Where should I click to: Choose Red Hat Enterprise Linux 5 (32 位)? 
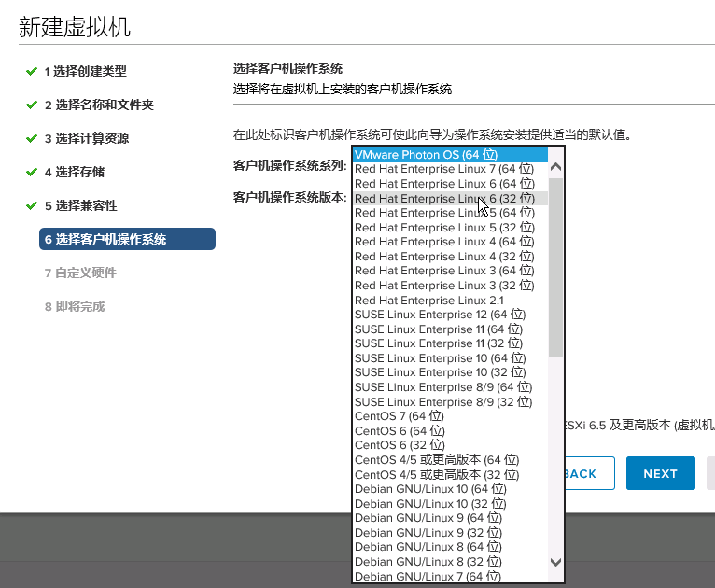451,228
